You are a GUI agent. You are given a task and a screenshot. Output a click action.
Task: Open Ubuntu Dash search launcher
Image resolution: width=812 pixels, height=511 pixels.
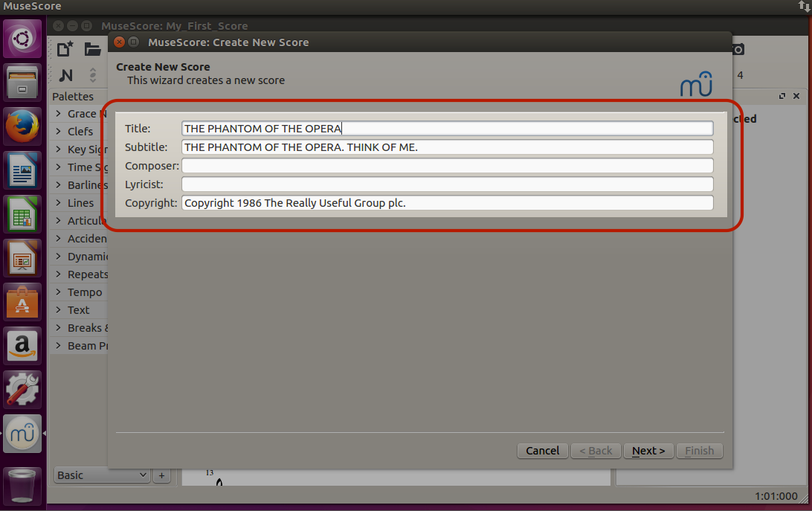[22, 39]
